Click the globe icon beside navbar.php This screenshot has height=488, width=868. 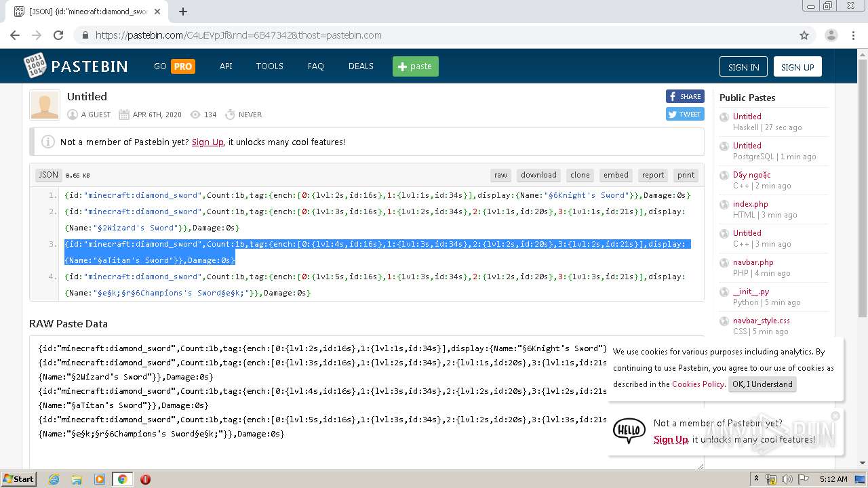[x=724, y=263]
